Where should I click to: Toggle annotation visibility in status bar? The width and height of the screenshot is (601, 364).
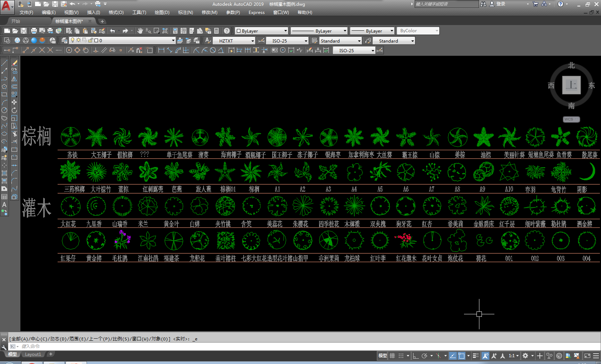coord(485,355)
